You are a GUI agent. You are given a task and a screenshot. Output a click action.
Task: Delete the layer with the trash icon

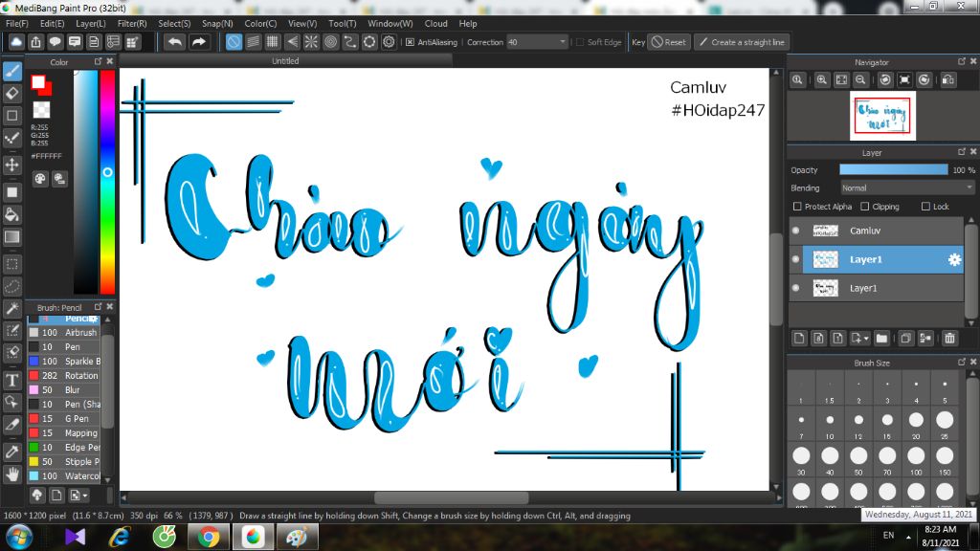pos(950,338)
